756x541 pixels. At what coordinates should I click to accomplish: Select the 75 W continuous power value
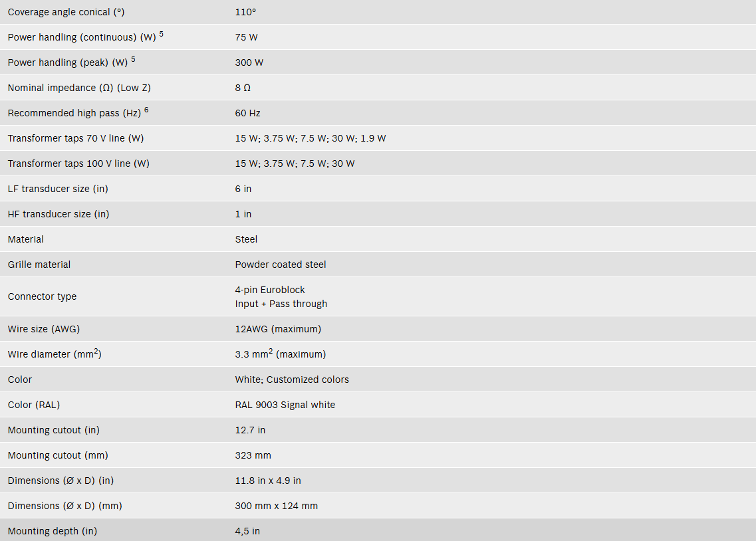247,37
